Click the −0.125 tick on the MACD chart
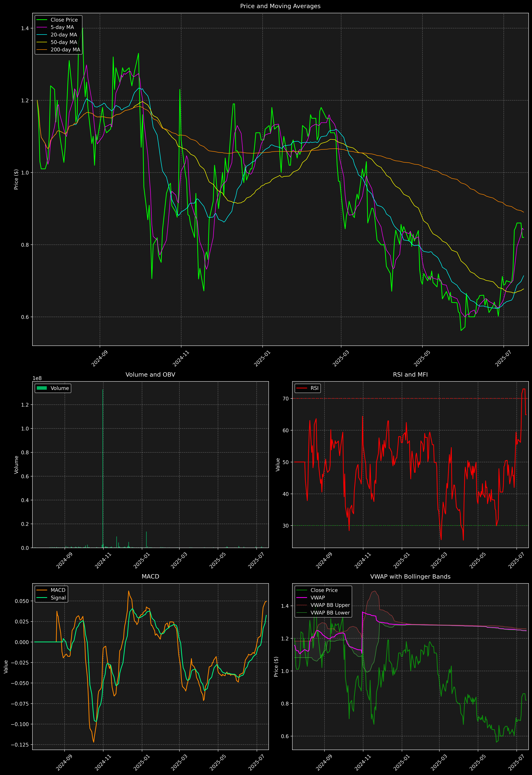Image resolution: width=532 pixels, height=775 pixels. [20, 745]
